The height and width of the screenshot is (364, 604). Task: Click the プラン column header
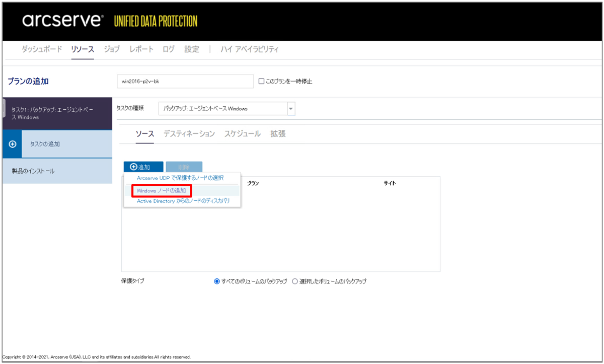[253, 183]
